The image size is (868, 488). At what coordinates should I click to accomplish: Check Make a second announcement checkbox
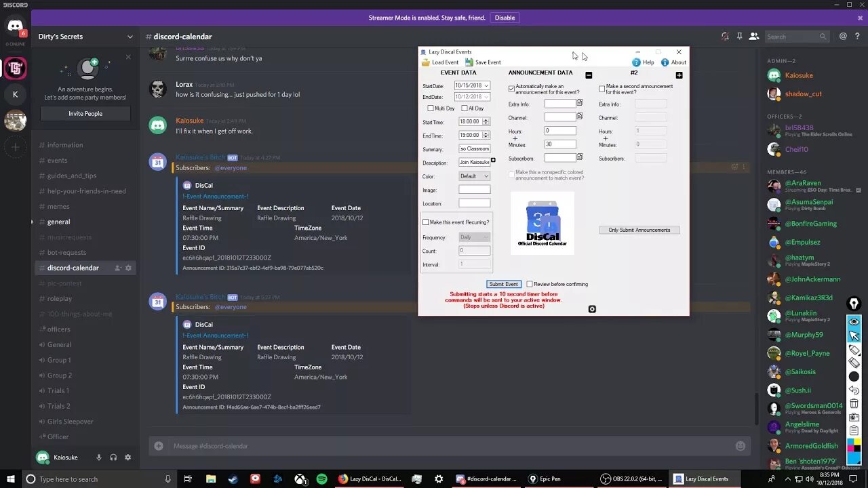(602, 89)
